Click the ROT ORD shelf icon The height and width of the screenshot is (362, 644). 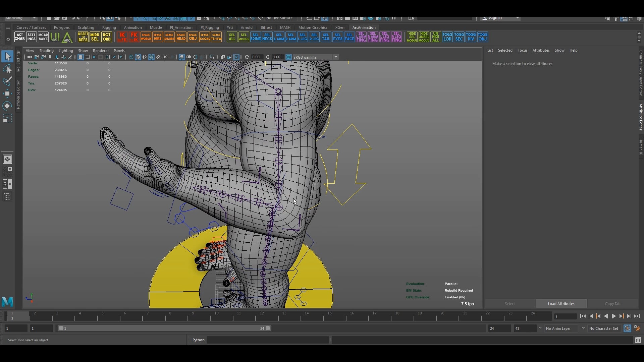point(107,37)
